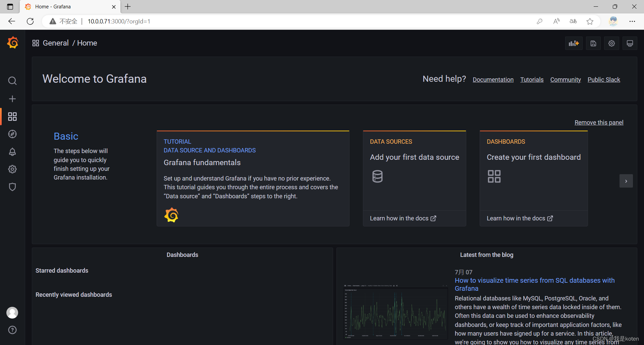Viewport: 644px width, 345px height.
Task: Open the Help question mark icon
Action: click(12, 330)
